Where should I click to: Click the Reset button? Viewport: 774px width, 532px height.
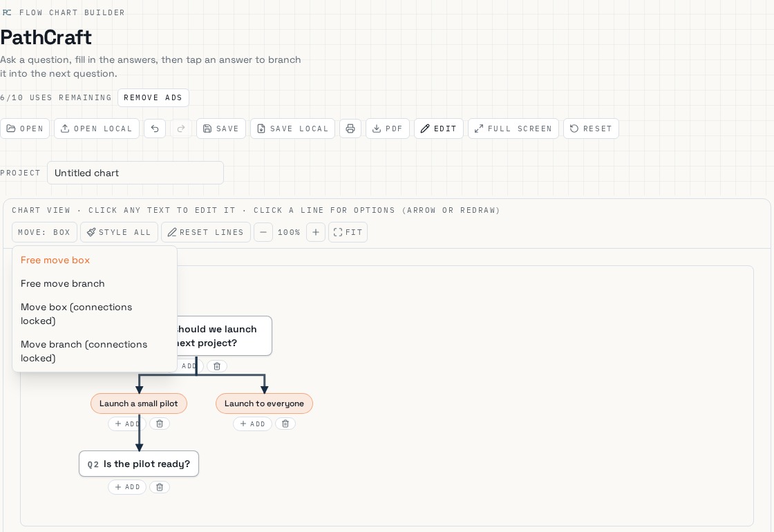pyautogui.click(x=591, y=129)
